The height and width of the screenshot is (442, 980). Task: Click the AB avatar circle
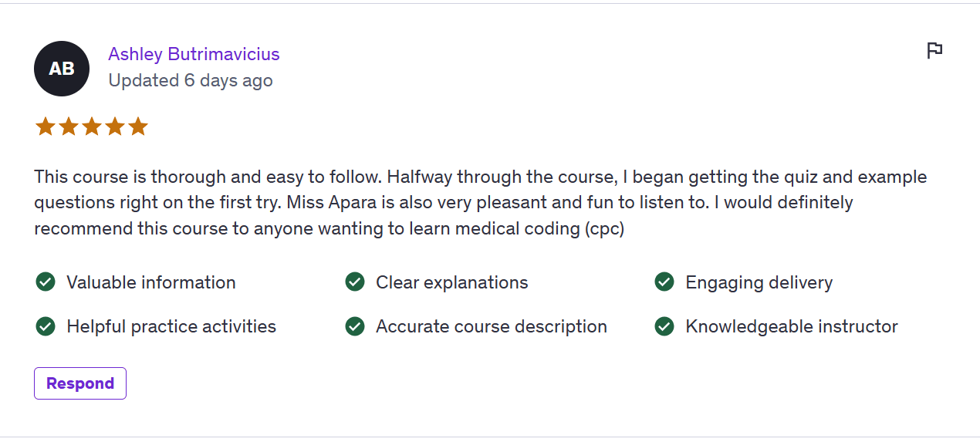click(62, 69)
